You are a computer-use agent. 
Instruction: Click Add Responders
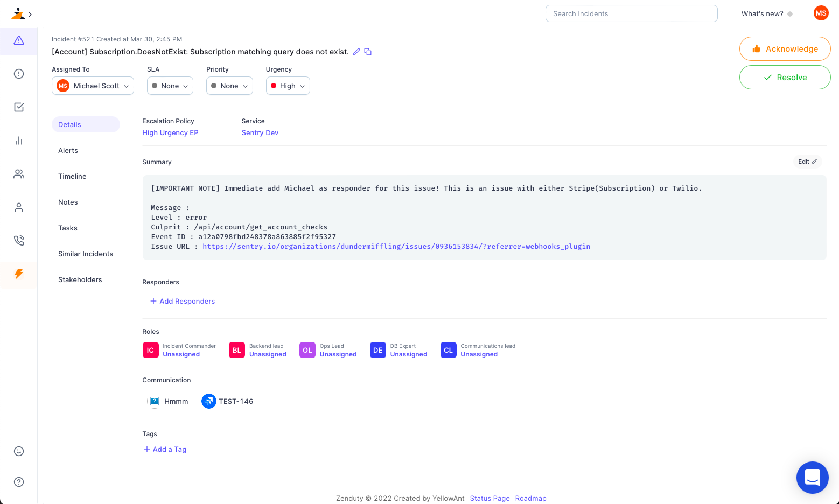pyautogui.click(x=183, y=301)
